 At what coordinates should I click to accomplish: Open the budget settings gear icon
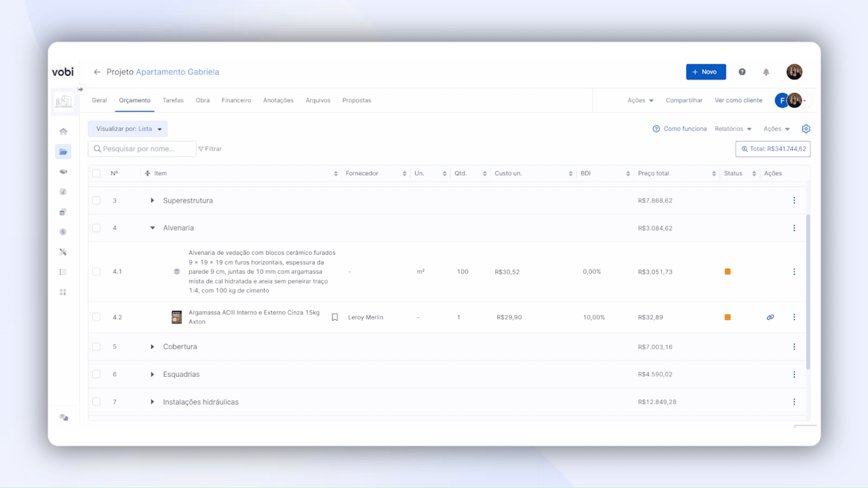[x=806, y=129]
